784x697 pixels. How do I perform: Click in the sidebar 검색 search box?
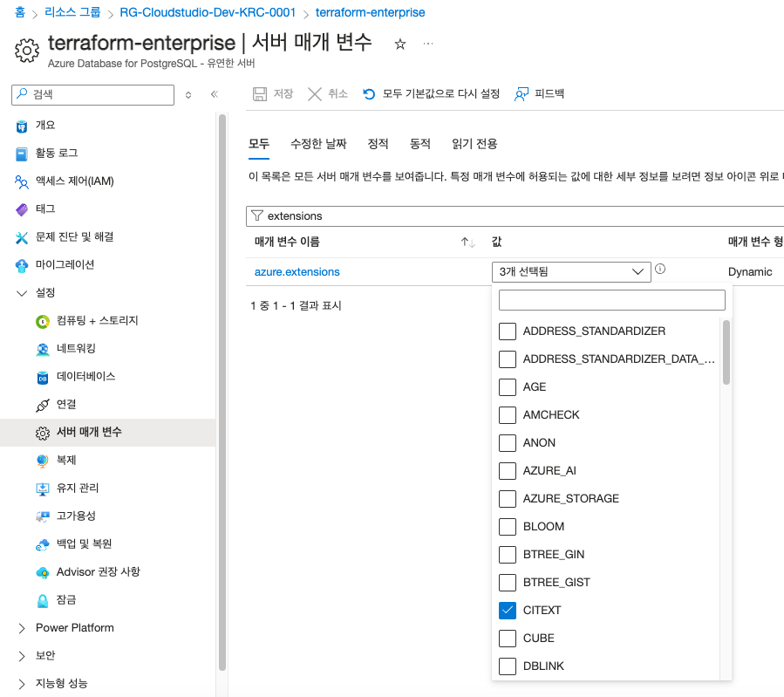point(93,94)
